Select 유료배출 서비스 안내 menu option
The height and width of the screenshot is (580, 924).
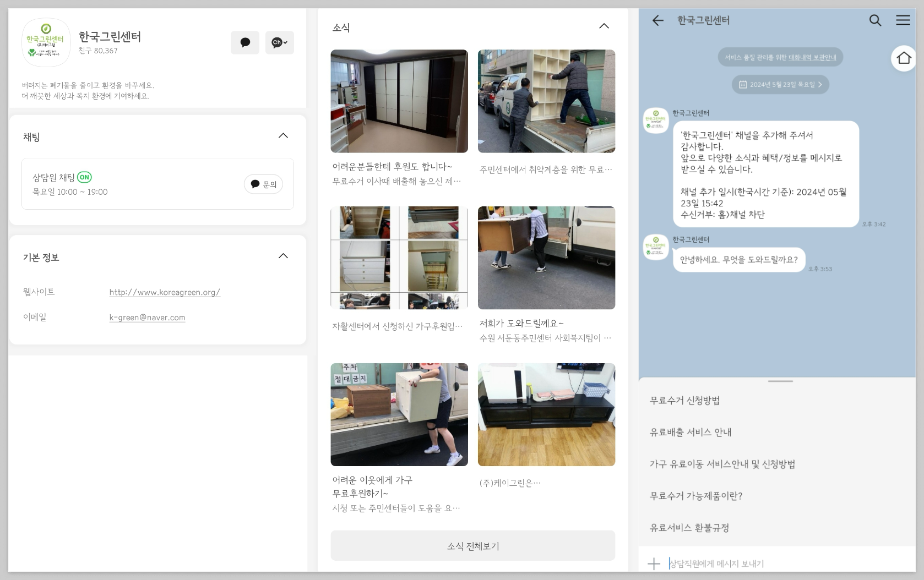coord(691,433)
